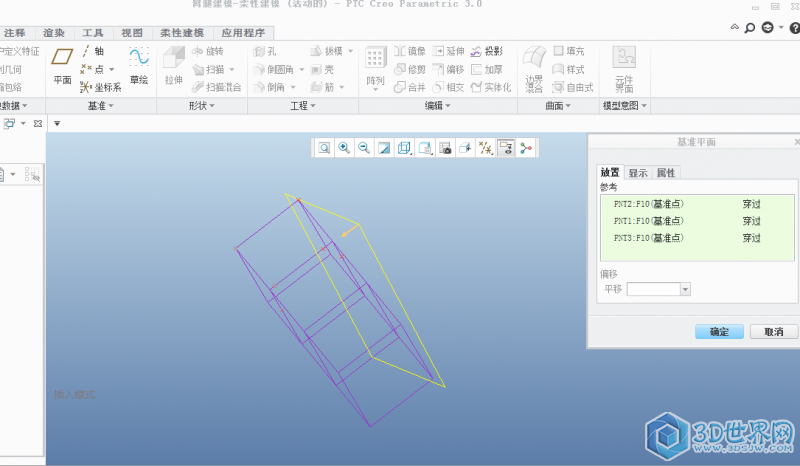800x466 pixels.
Task: Toggle annotation display icon in view toolbar
Action: (x=506, y=148)
